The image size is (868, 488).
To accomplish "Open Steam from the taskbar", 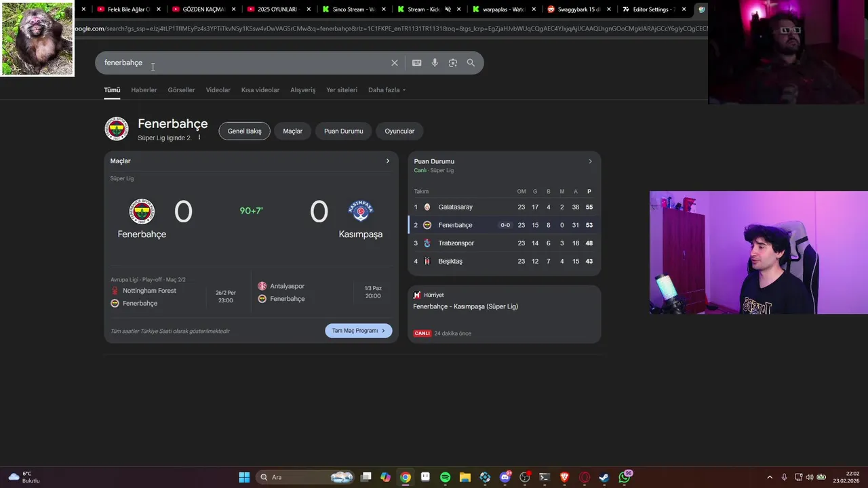I will [x=604, y=477].
